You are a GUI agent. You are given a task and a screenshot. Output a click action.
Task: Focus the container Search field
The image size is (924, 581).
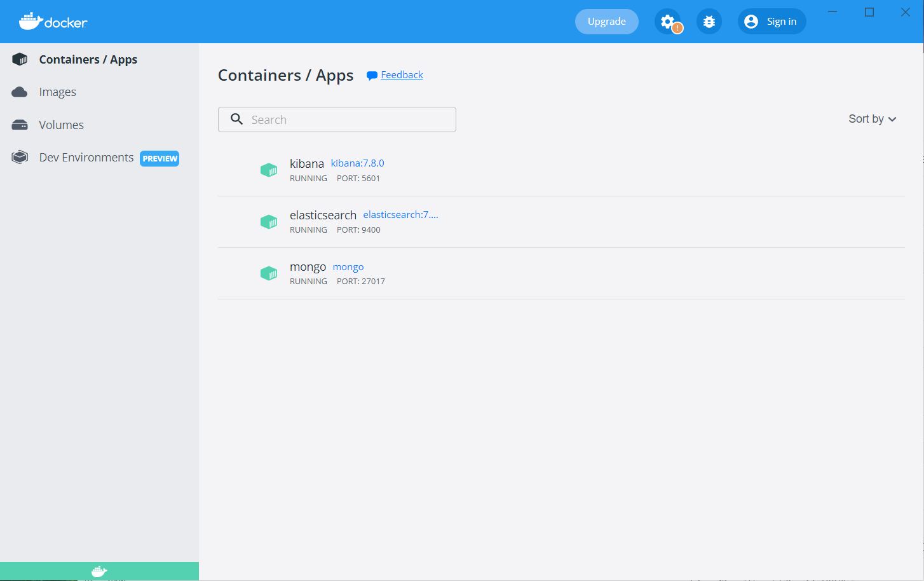pyautogui.click(x=350, y=120)
